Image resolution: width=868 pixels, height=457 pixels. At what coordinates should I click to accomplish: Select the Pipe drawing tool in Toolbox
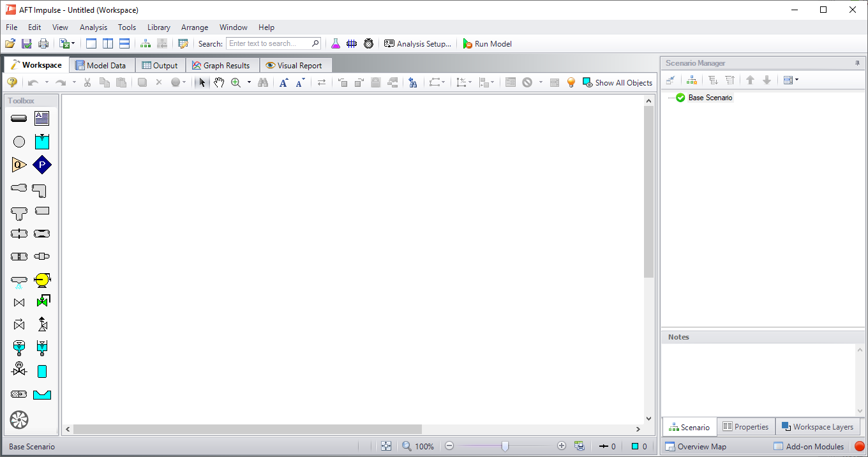[19, 118]
